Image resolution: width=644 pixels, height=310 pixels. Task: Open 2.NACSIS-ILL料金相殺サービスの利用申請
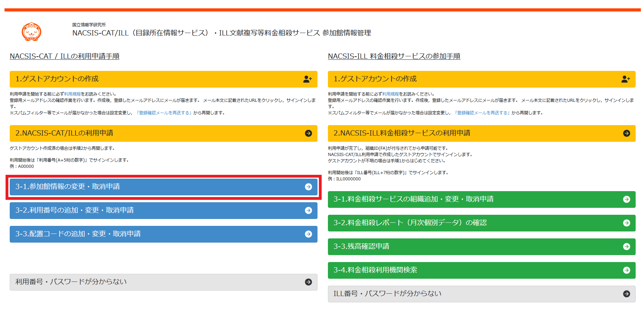click(482, 133)
